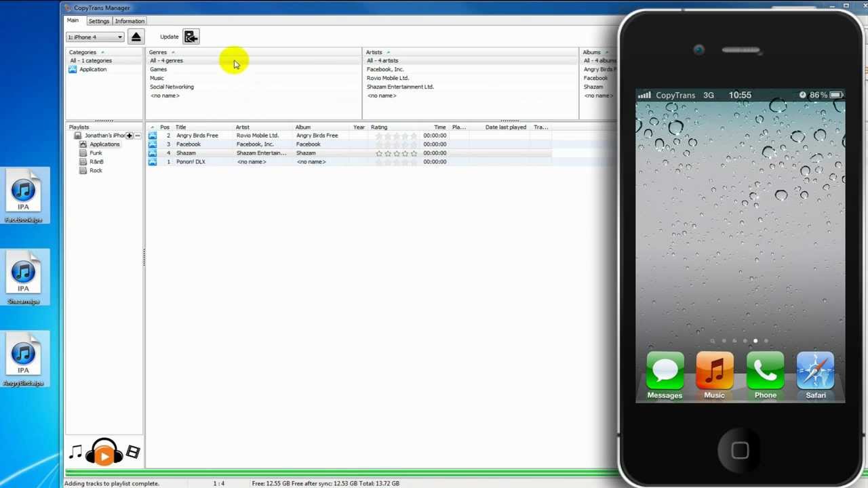Image resolution: width=868 pixels, height=488 pixels.
Task: Select the Applications playlist
Action: [x=104, y=144]
